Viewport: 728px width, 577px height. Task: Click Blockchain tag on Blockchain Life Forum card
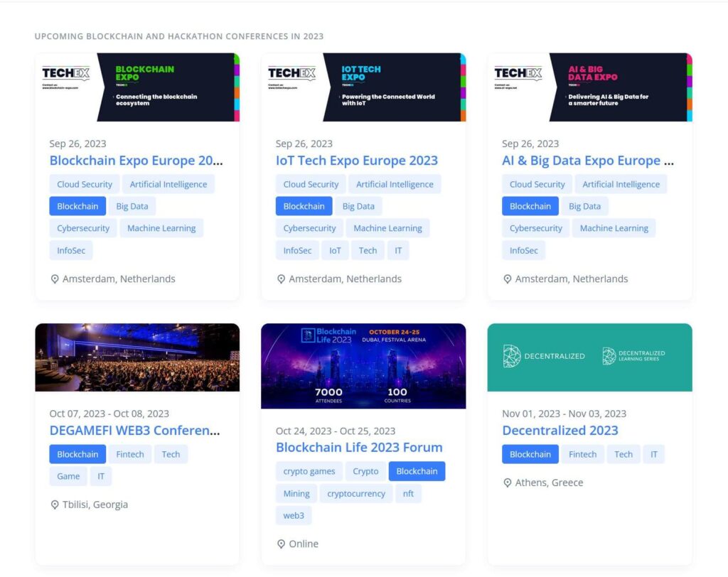(x=417, y=471)
